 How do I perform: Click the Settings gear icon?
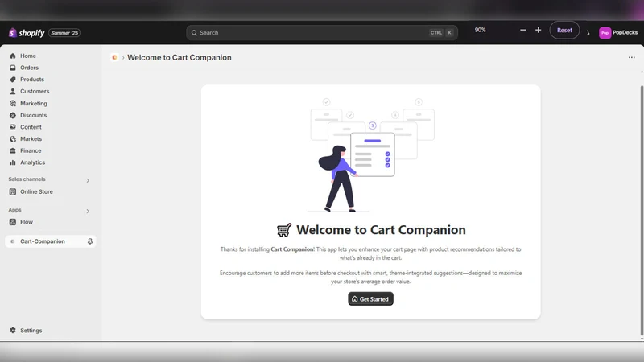pos(13,331)
